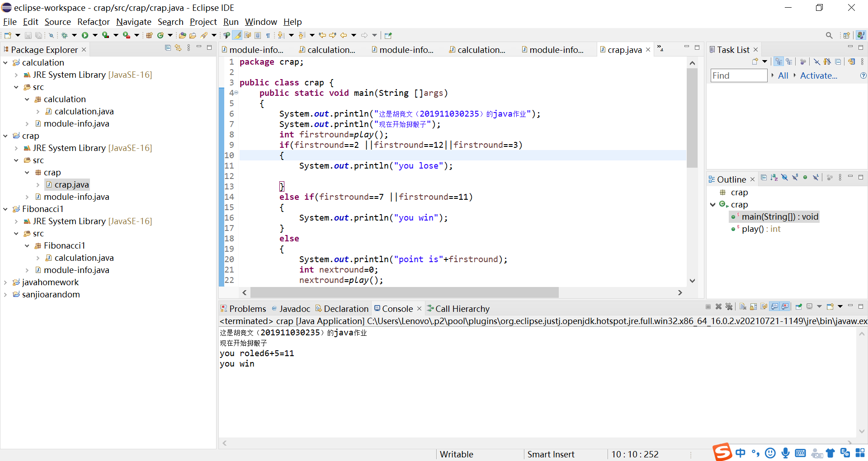868x461 pixels.
Task: Click the Find field in Task List
Action: (739, 76)
